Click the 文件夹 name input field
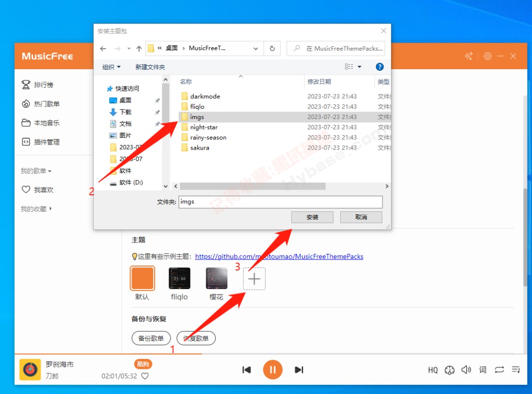This screenshot has width=532, height=394. [x=281, y=202]
